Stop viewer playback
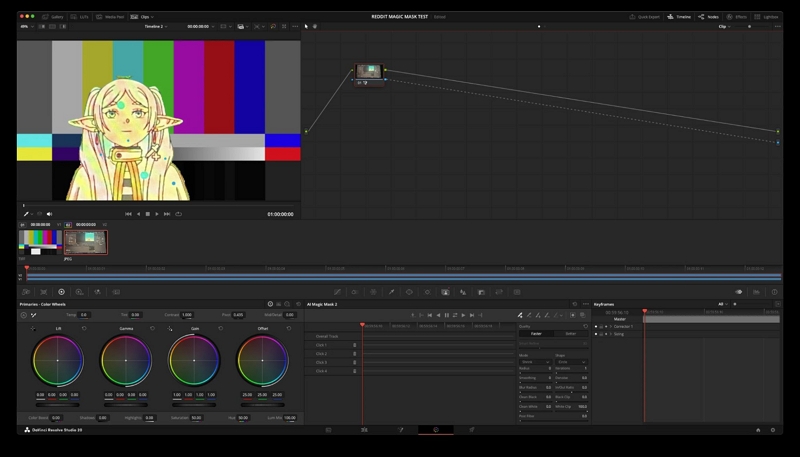800x457 pixels. click(147, 214)
